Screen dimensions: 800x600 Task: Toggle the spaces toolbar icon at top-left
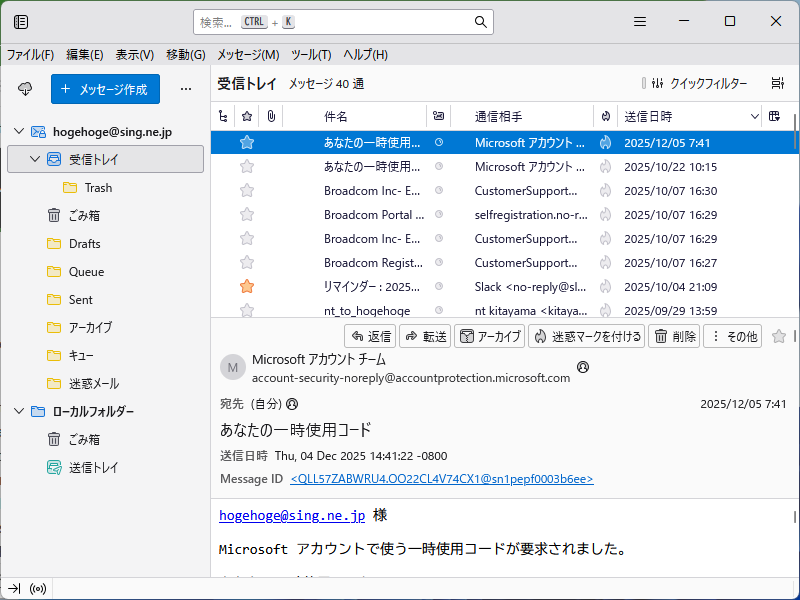21,22
